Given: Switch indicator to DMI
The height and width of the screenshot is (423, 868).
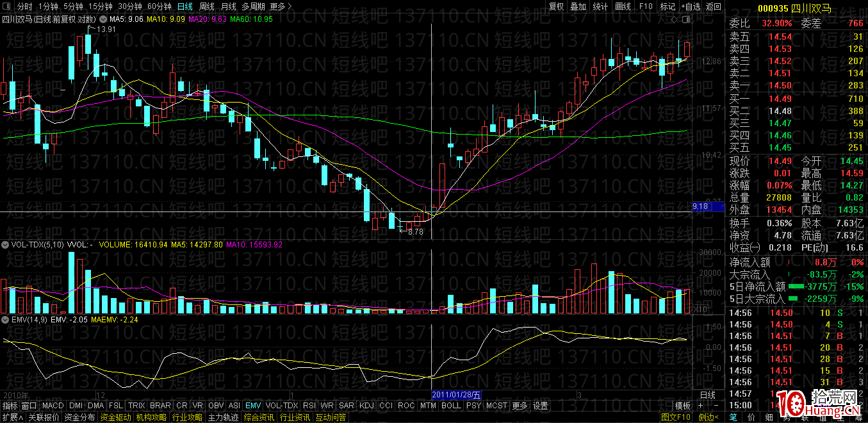Looking at the screenshot, I should 76,406.
